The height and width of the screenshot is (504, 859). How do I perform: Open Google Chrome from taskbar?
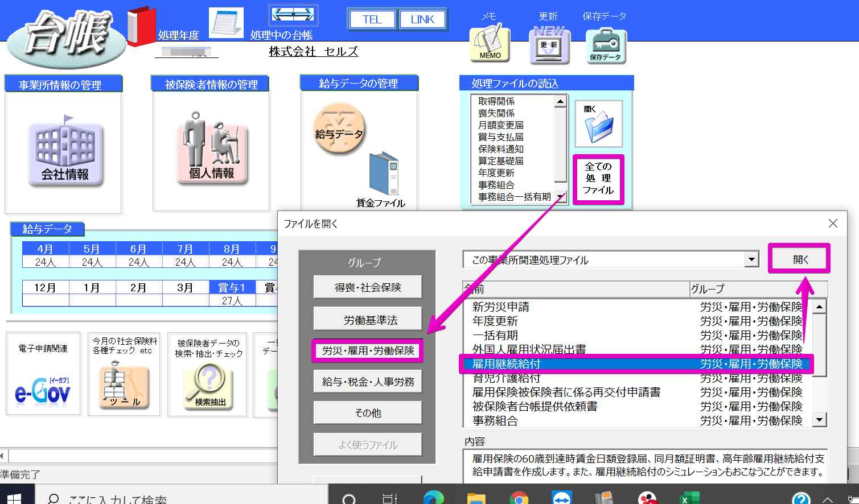tap(519, 498)
